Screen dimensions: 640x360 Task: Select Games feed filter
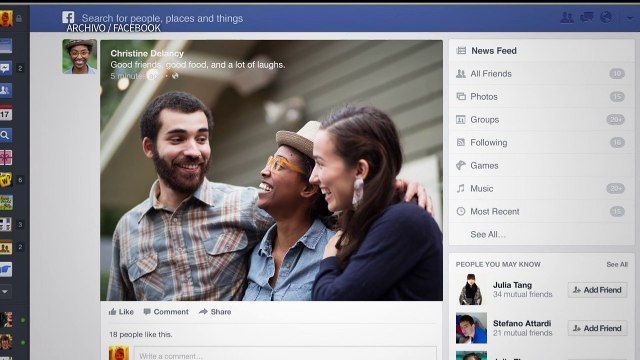tap(541, 165)
